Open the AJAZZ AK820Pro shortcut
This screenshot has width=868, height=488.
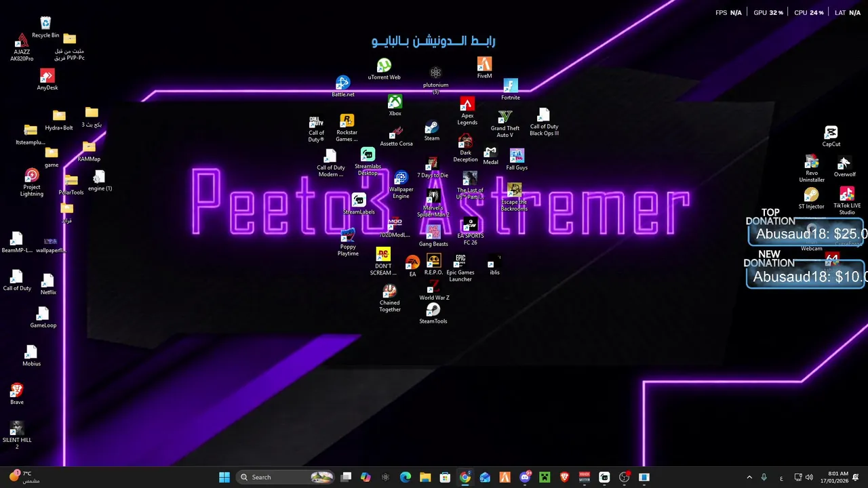click(22, 47)
